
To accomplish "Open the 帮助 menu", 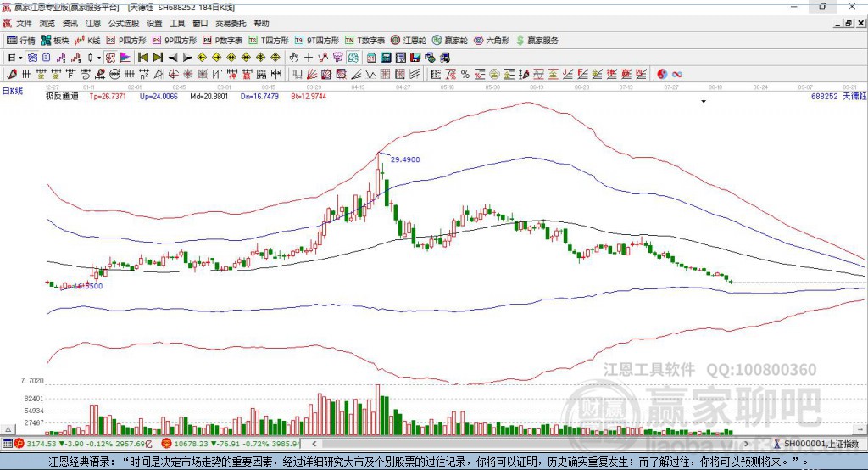I will [261, 23].
